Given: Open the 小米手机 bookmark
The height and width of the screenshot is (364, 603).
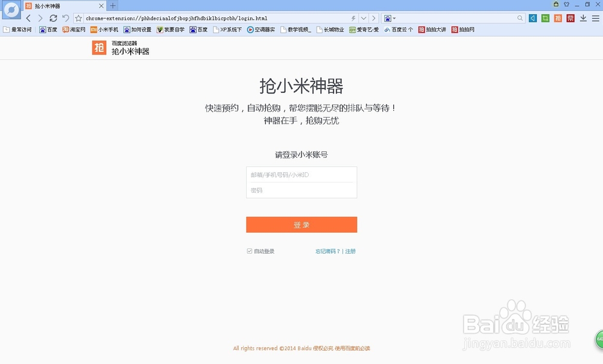Looking at the screenshot, I should point(104,30).
